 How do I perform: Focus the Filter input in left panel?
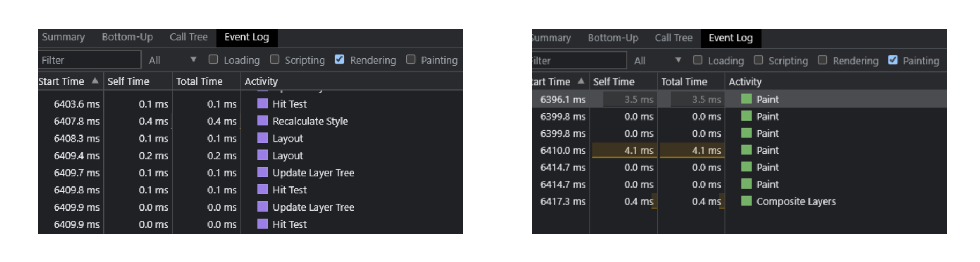[x=90, y=60]
